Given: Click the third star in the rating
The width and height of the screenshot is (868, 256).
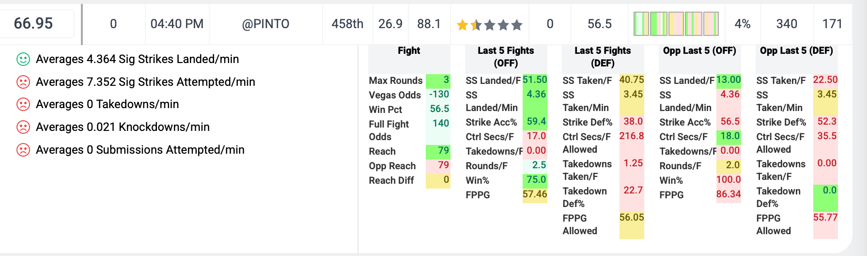Looking at the screenshot, I should click(x=490, y=25).
